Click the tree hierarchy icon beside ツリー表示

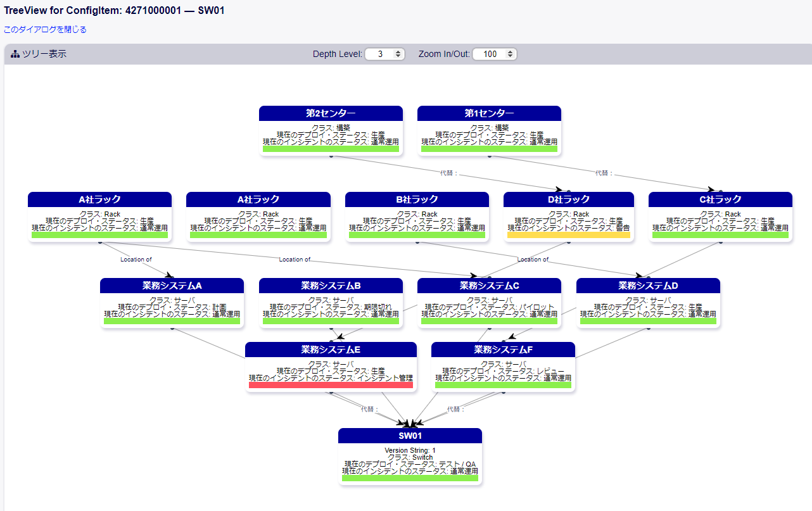pos(15,54)
